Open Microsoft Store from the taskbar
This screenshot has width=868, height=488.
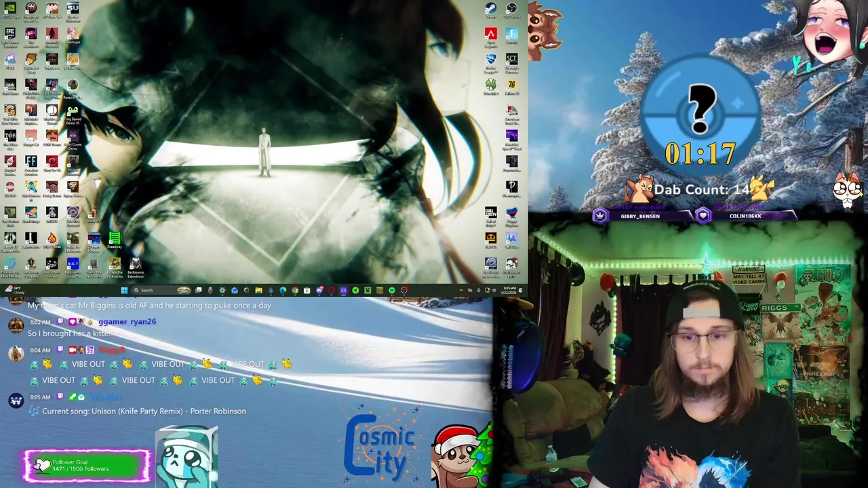307,290
